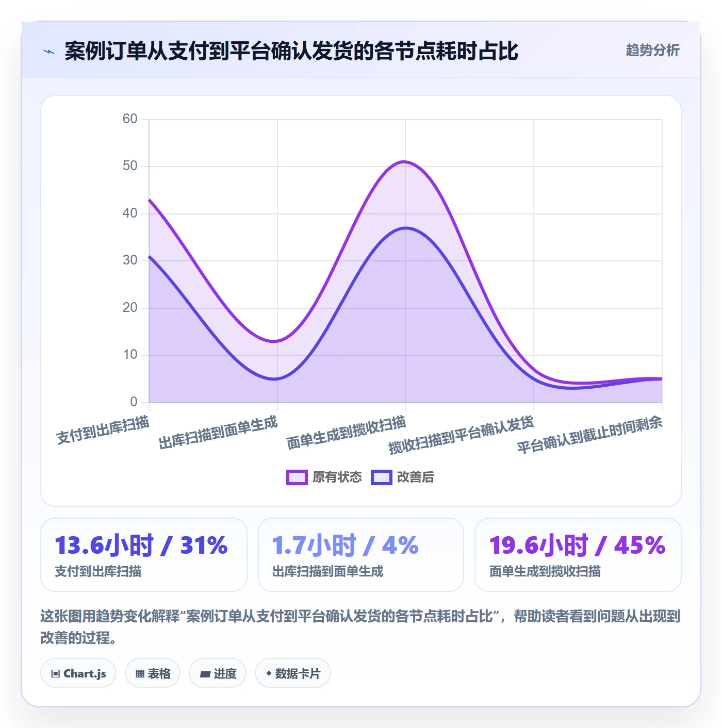
Task: Click the y-axis value 50
Action: pyautogui.click(x=130, y=166)
